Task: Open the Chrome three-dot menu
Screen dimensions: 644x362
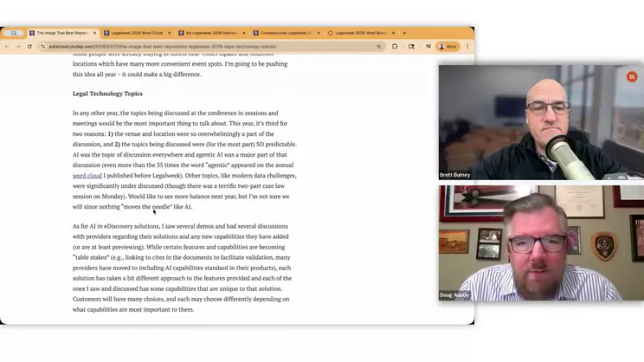Action: coord(467,47)
